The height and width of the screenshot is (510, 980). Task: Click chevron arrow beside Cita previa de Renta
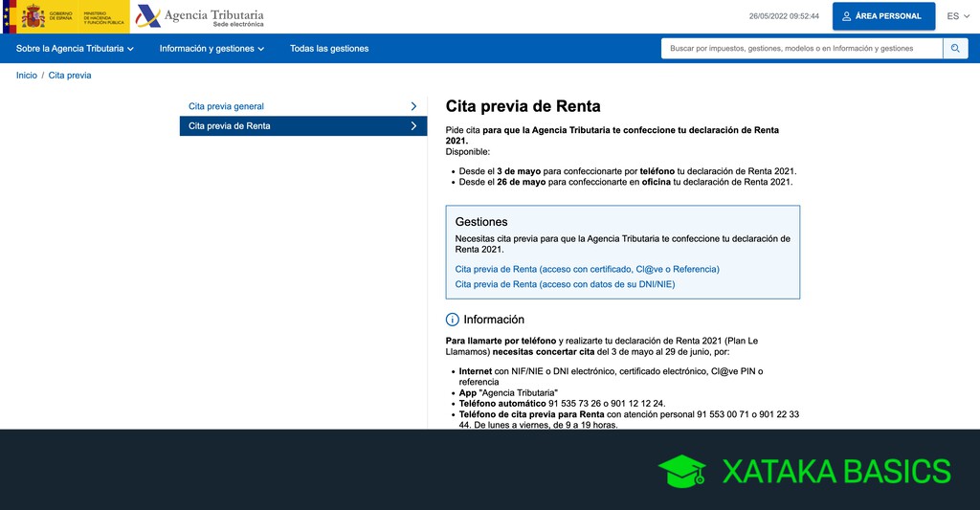coord(413,126)
